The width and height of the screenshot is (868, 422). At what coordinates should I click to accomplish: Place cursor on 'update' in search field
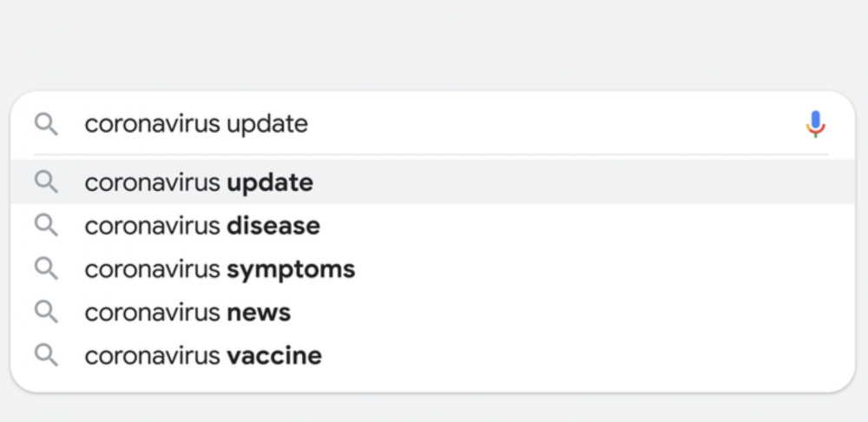tap(267, 125)
